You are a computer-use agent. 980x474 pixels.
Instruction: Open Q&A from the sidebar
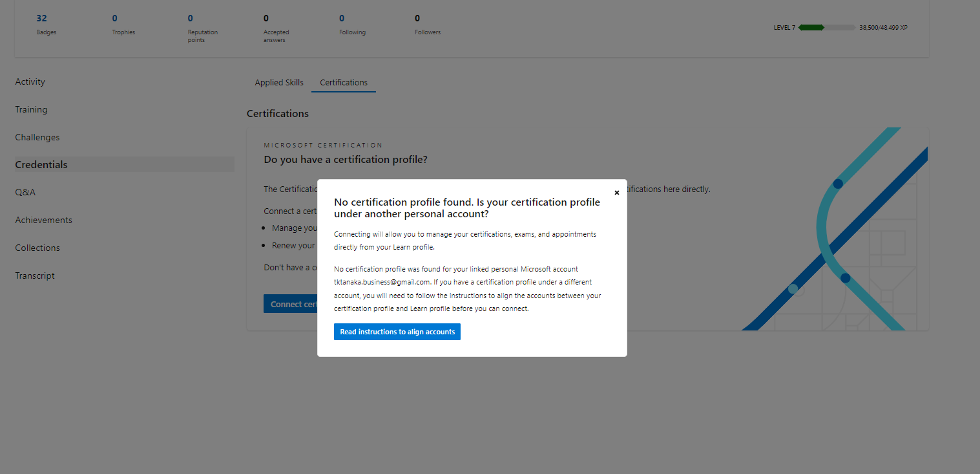pyautogui.click(x=25, y=192)
